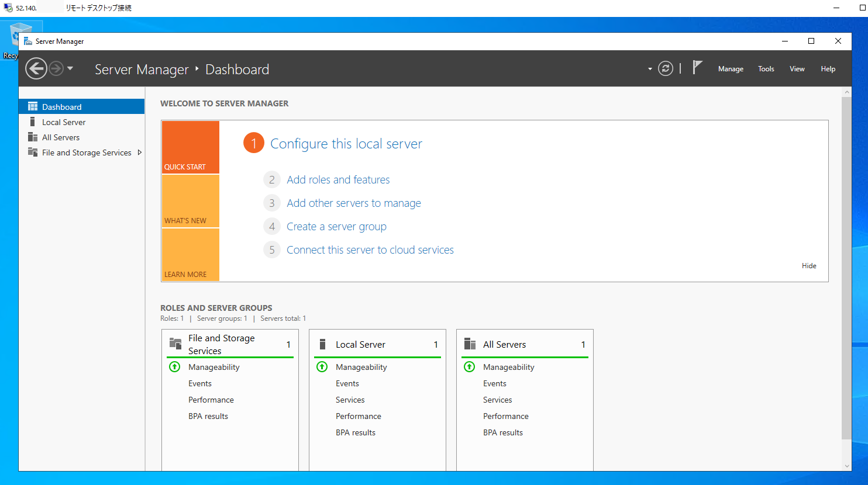Open BPA results in Local Server tile
Image resolution: width=868 pixels, height=485 pixels.
(x=356, y=432)
